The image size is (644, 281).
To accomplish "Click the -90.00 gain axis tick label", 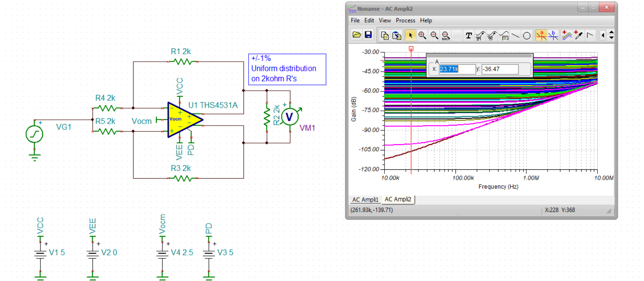I will click(371, 130).
